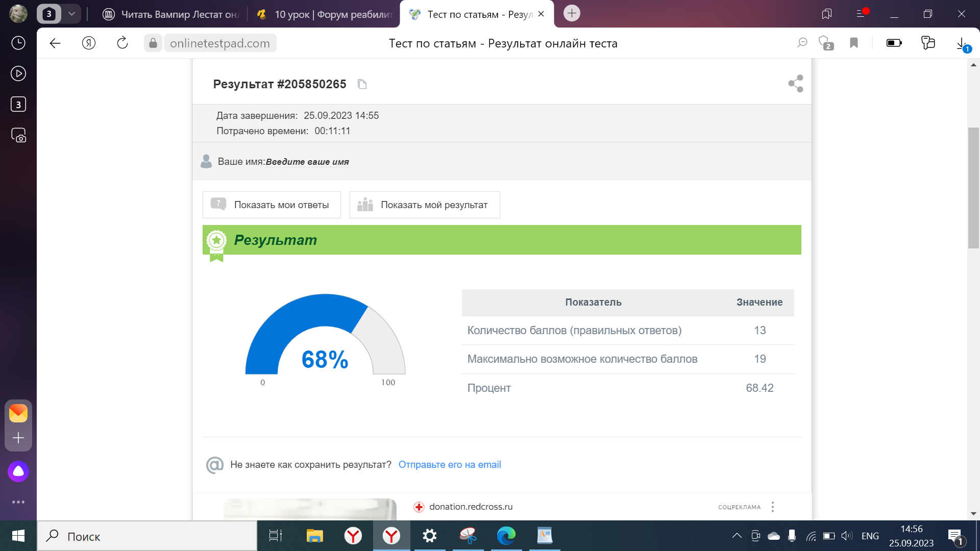Open a new tab with plus button

pos(572,13)
